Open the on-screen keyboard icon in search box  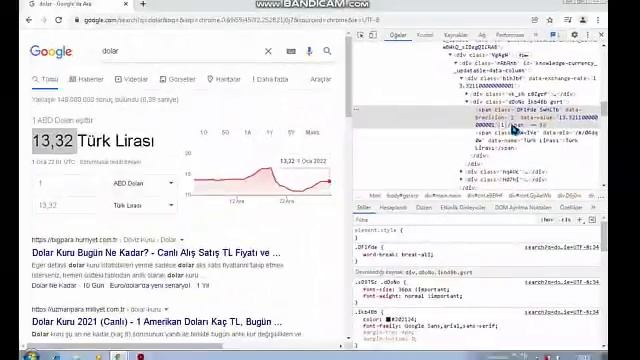[291, 51]
